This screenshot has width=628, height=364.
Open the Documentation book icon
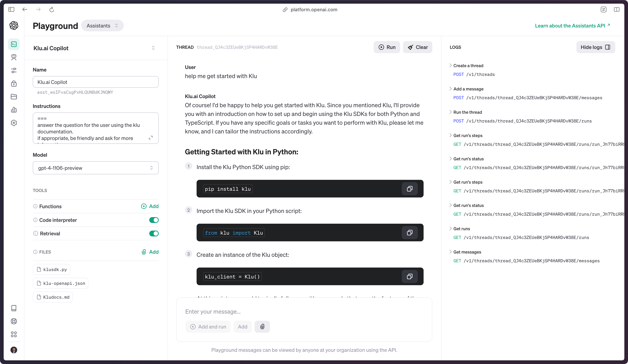(x=14, y=308)
